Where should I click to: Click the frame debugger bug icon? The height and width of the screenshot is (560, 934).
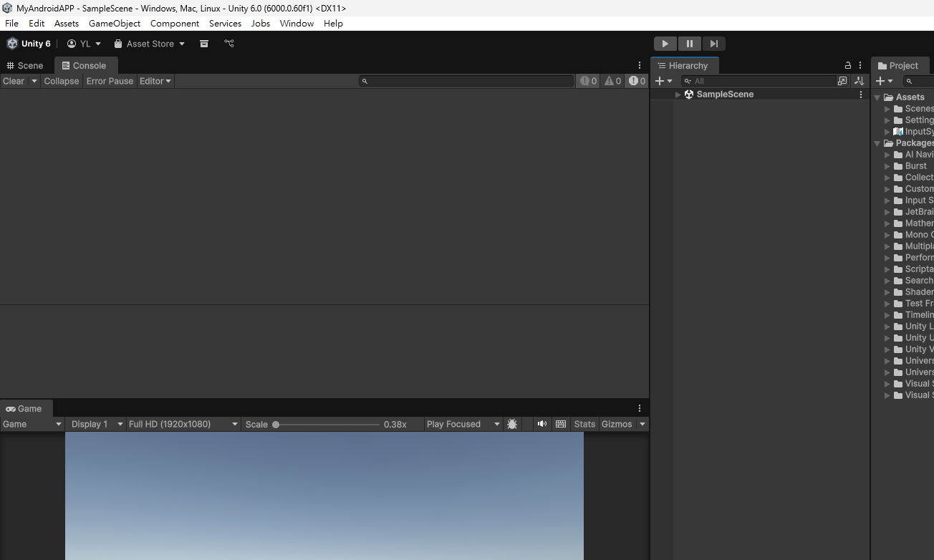[512, 424]
